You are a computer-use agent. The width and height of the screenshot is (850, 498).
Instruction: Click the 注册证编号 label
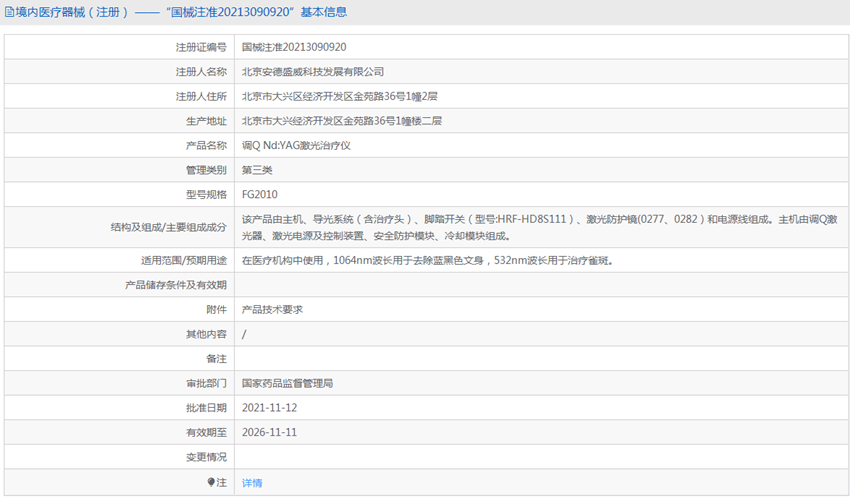pos(201,47)
